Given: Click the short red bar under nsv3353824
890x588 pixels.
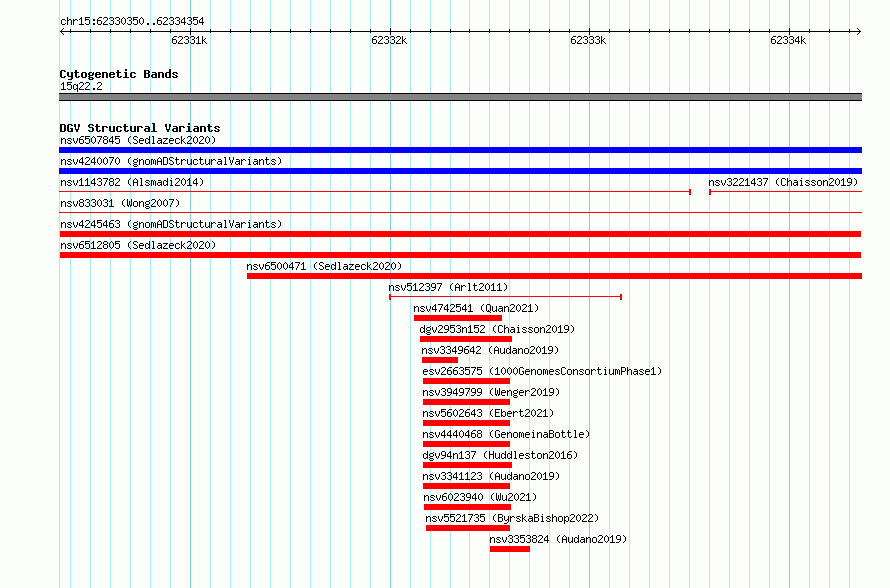Looking at the screenshot, I should 510,549.
